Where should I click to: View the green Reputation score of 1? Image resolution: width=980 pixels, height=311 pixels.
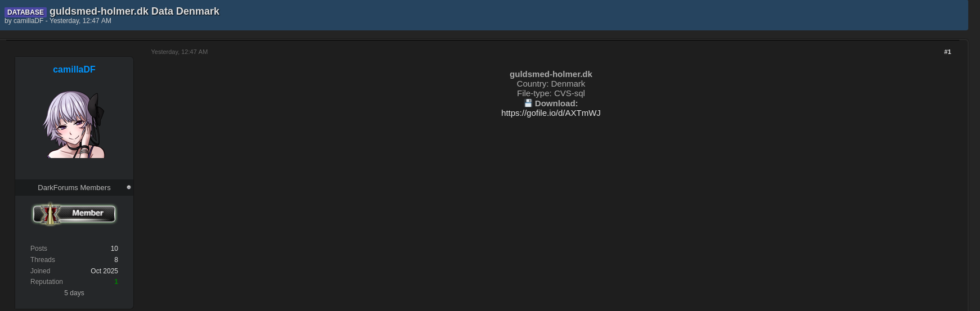[116, 282]
